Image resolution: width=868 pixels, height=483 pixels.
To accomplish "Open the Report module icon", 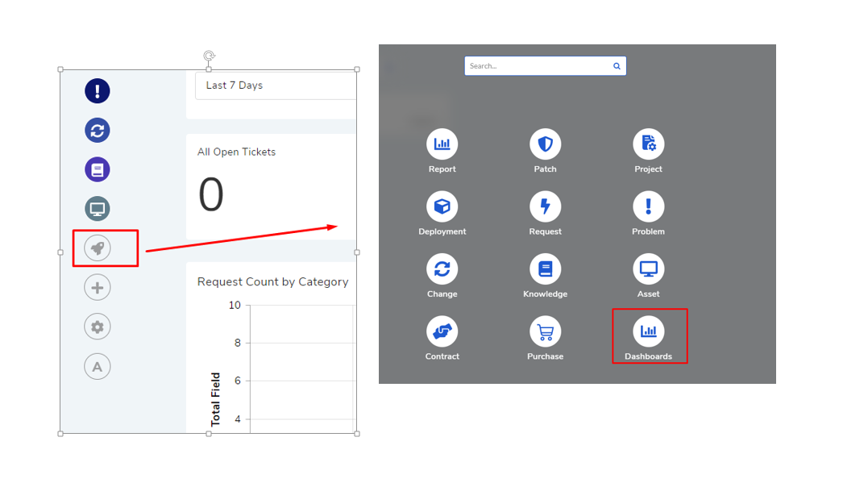I will [x=442, y=144].
